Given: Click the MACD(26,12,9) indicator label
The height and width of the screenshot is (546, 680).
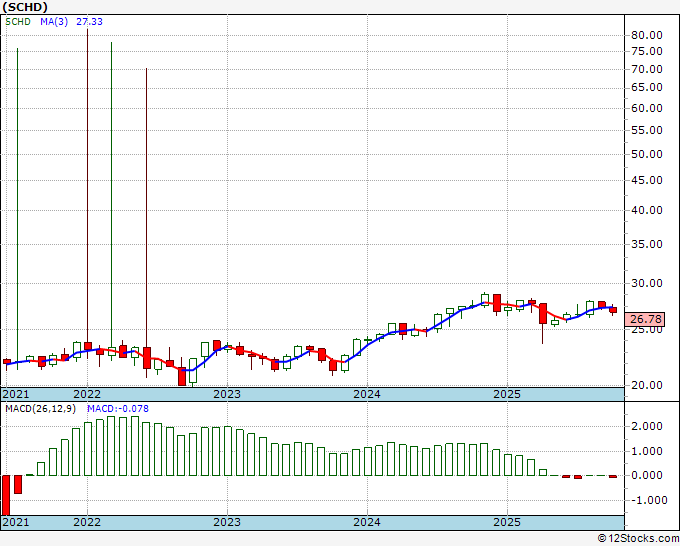Looking at the screenshot, I should click(x=41, y=409).
